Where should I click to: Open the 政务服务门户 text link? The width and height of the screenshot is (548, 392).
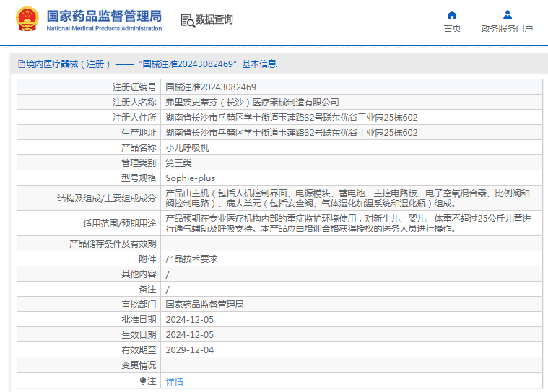point(507,28)
